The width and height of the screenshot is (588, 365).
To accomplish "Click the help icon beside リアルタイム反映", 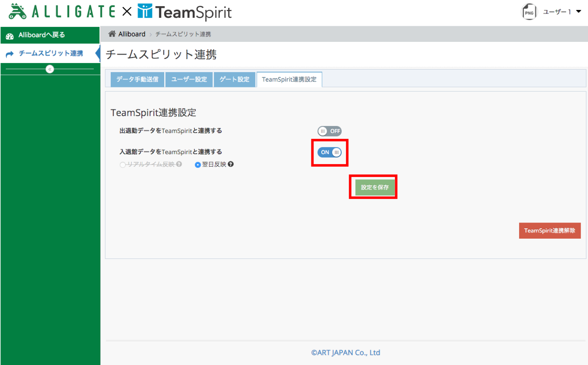I will pyautogui.click(x=179, y=164).
